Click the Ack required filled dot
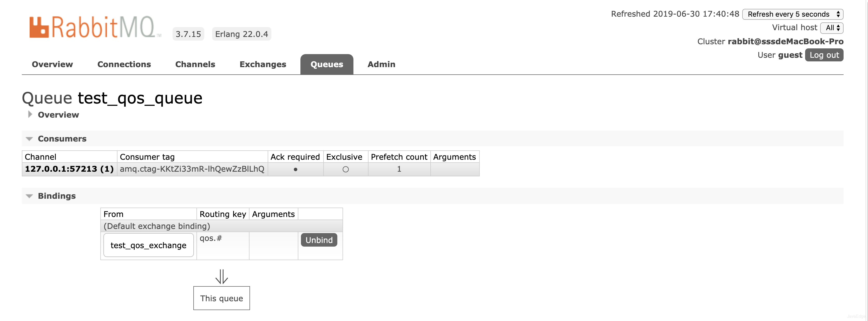Screen dimensions: 868x321 click(295, 169)
